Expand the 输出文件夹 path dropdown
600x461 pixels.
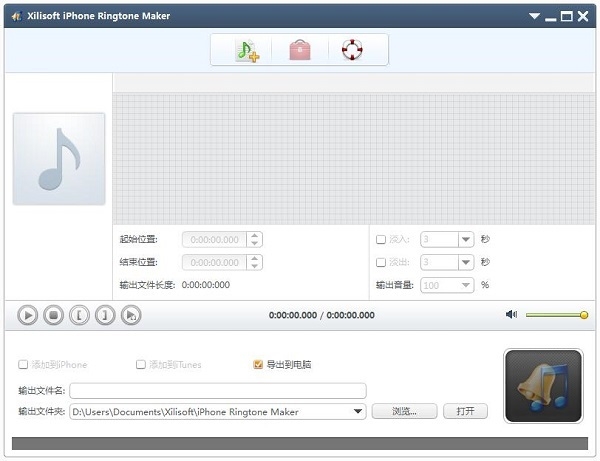pos(358,412)
